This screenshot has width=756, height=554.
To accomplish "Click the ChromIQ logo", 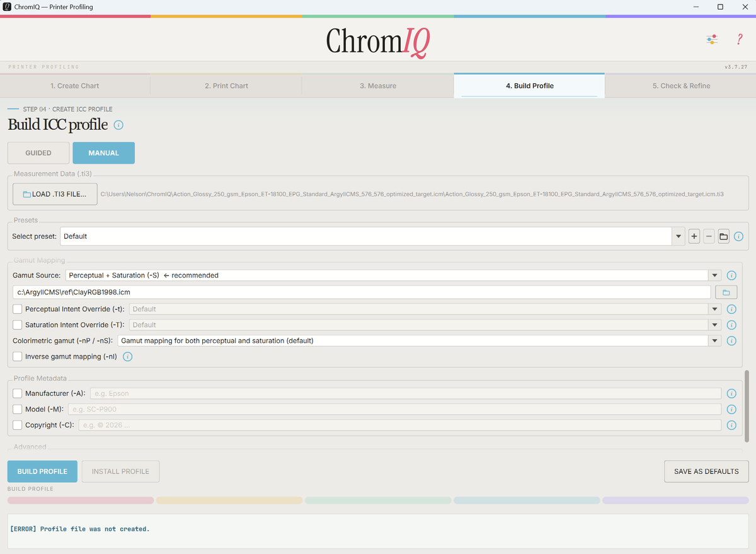I will (x=378, y=41).
